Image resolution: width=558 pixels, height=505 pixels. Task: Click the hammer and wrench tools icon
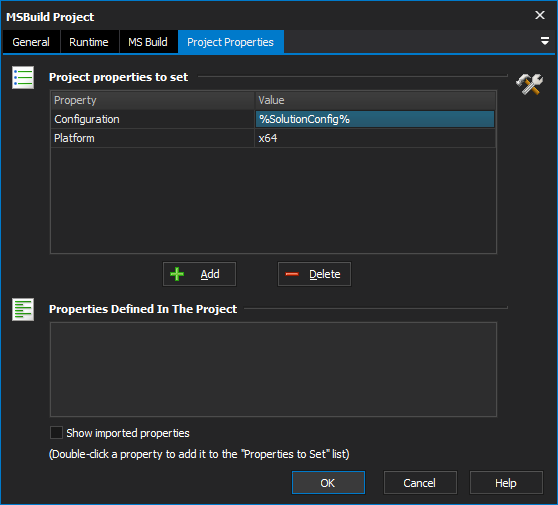pyautogui.click(x=530, y=84)
